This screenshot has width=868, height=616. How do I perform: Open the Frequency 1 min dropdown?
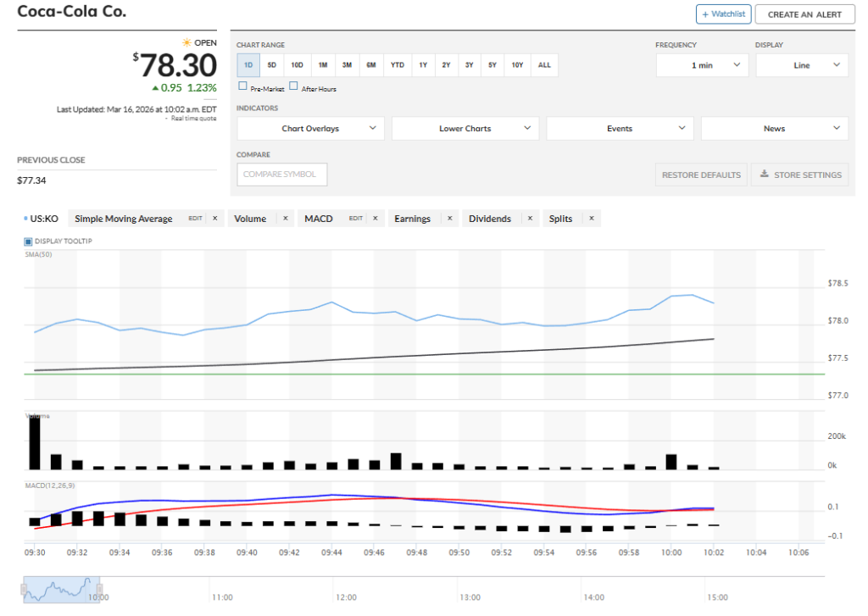(702, 65)
